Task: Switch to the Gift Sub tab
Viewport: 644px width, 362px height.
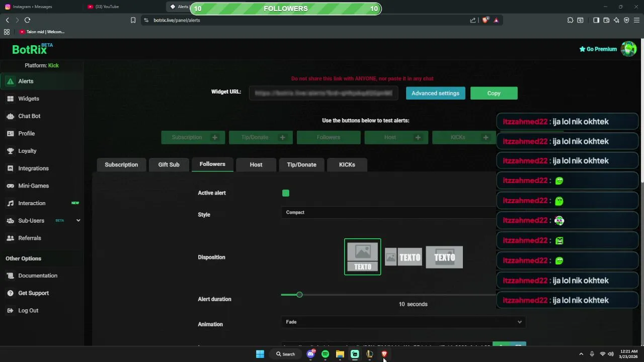Action: point(169,164)
